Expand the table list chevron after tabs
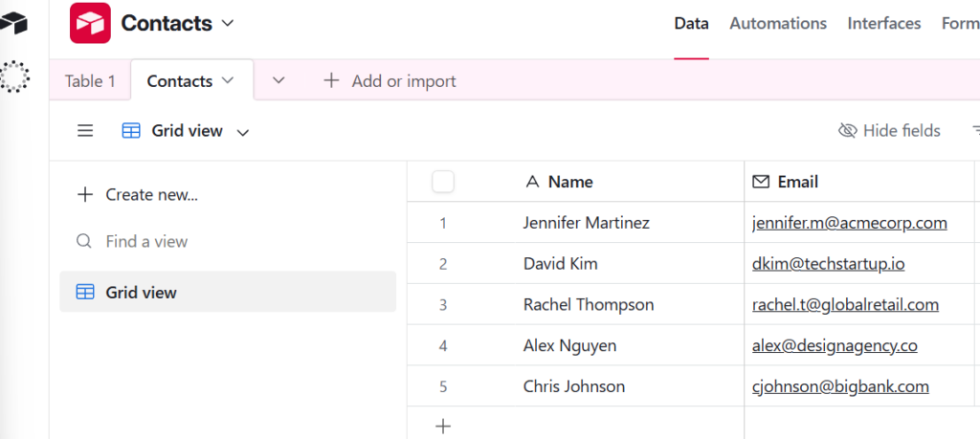This screenshot has width=980, height=439. pos(278,81)
